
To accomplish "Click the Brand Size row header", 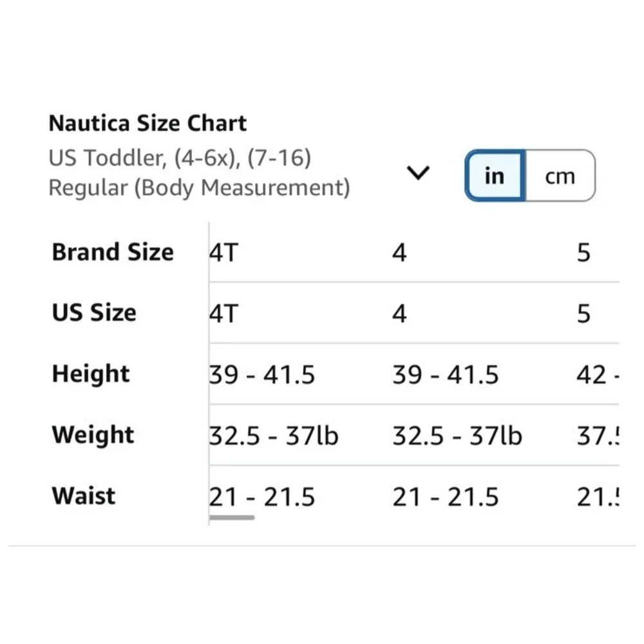I will coord(113,252).
